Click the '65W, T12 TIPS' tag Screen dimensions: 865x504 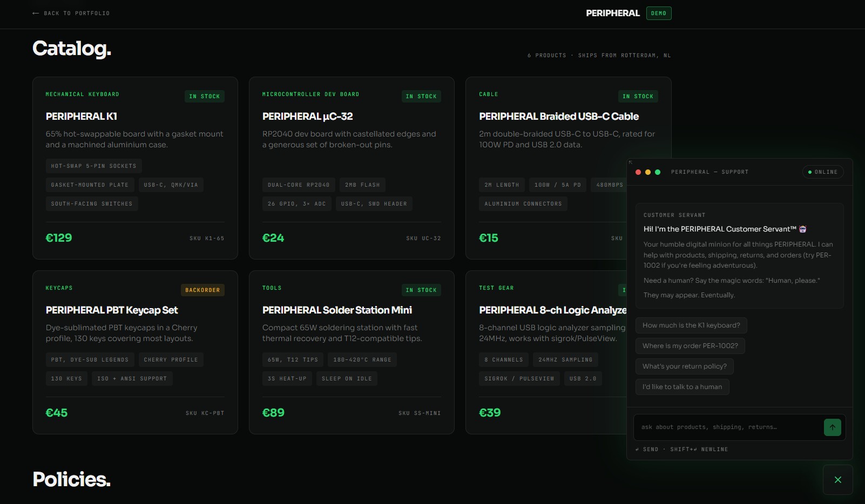tap(293, 360)
